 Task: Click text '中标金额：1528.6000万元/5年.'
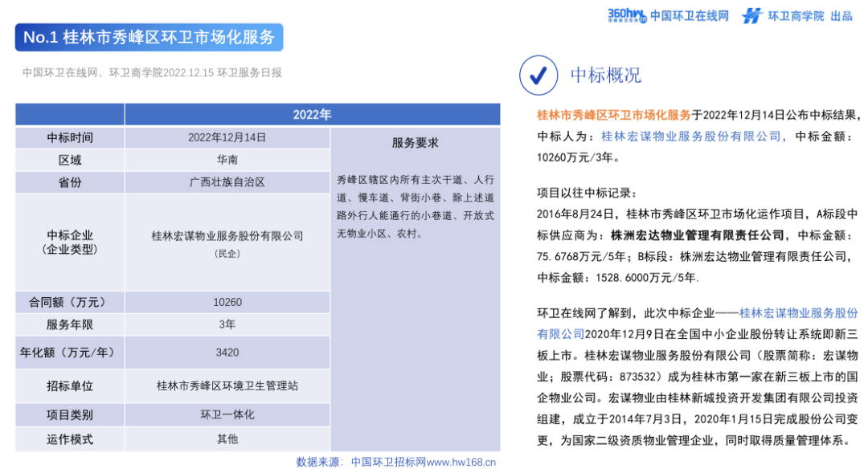tap(618, 278)
